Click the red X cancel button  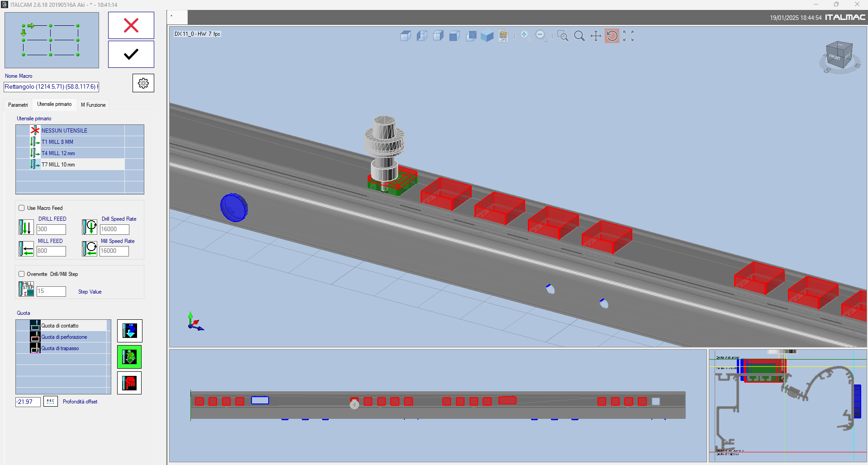tap(131, 25)
